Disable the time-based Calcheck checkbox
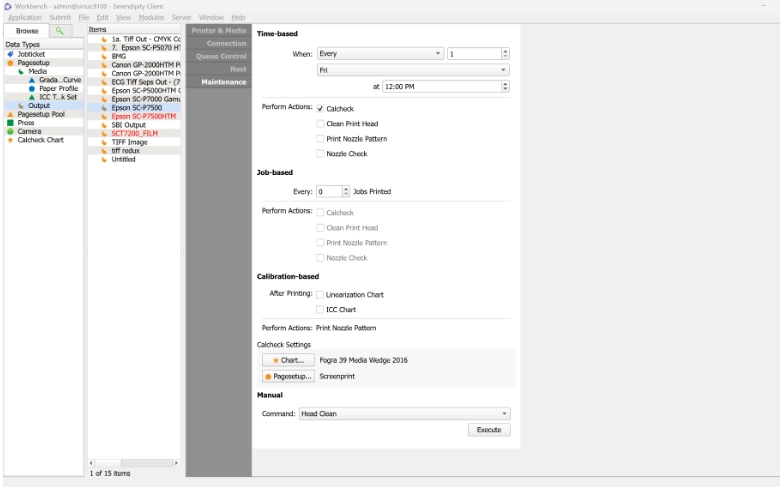 coord(320,108)
